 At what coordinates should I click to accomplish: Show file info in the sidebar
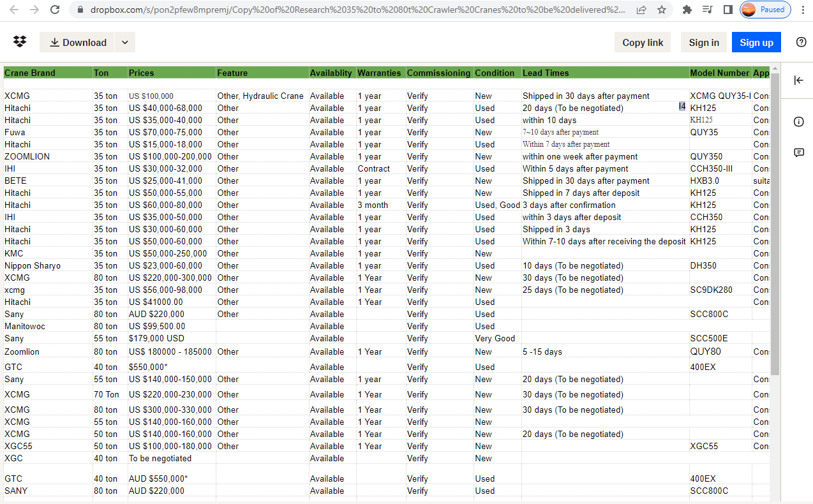click(798, 121)
